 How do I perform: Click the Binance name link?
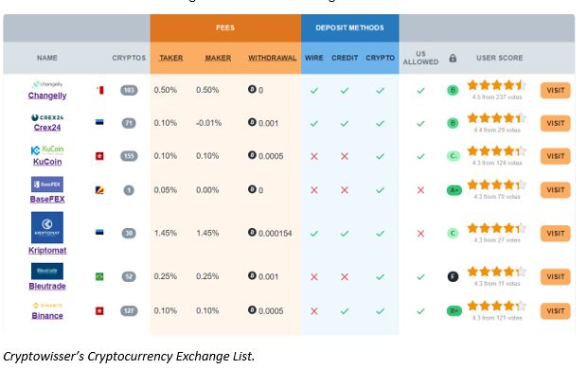(47, 316)
